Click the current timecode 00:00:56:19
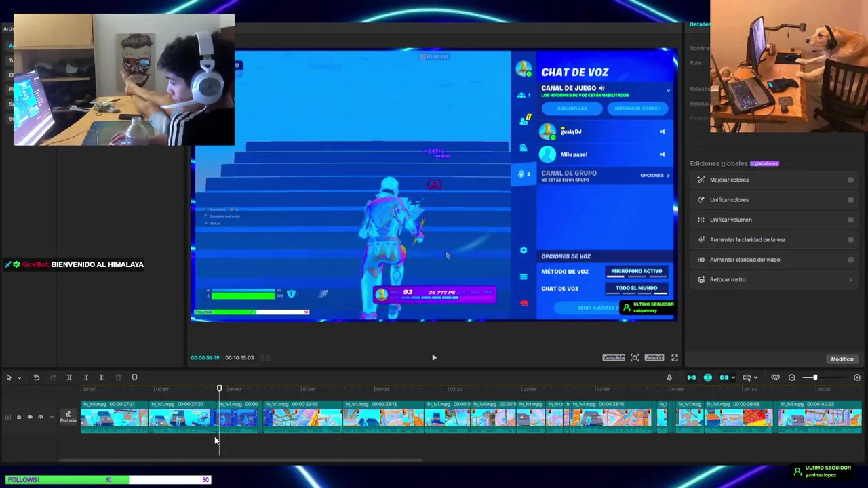Screen dimensions: 868x488 (x=205, y=358)
